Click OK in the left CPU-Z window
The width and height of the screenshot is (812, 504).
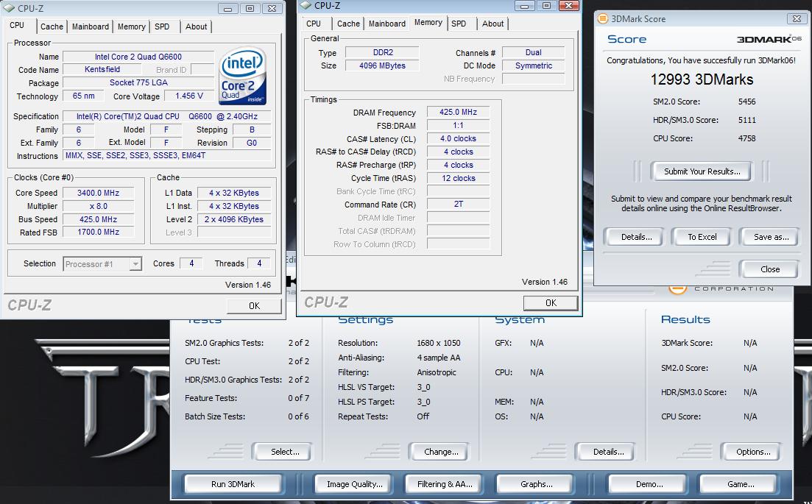254,306
